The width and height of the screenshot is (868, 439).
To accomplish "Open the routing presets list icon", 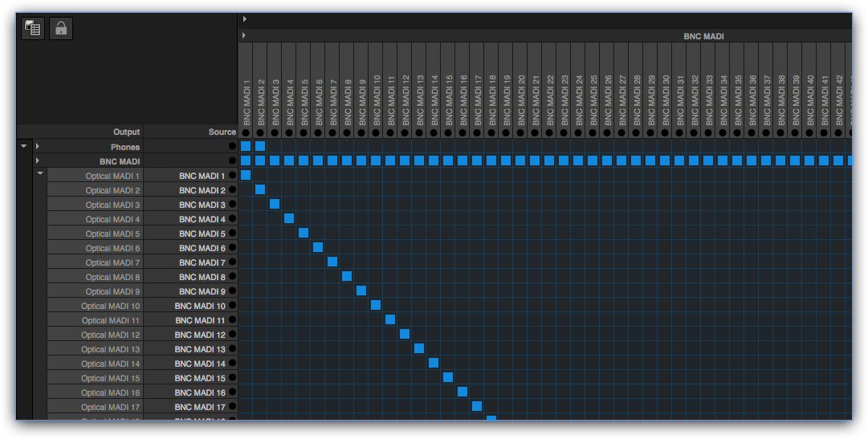I will [x=33, y=29].
